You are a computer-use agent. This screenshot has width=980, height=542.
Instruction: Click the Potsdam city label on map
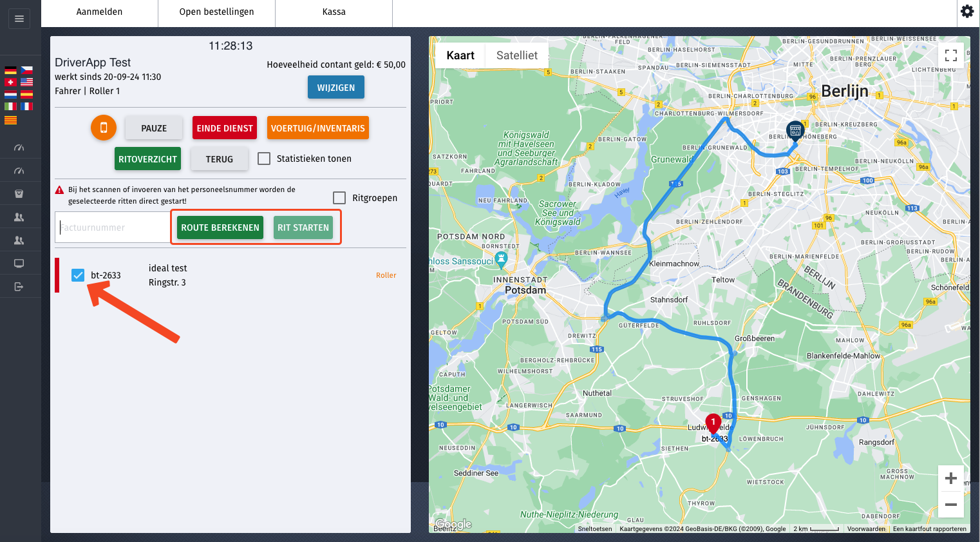(525, 290)
